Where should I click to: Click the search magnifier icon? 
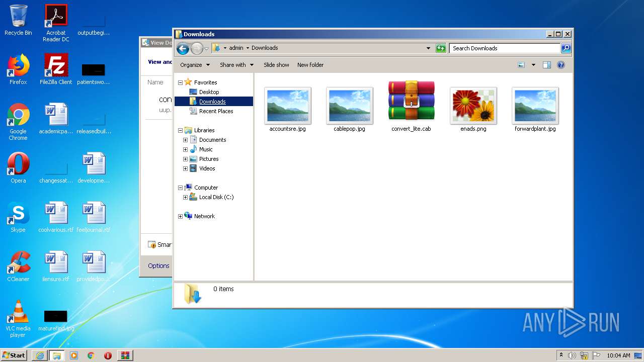566,48
